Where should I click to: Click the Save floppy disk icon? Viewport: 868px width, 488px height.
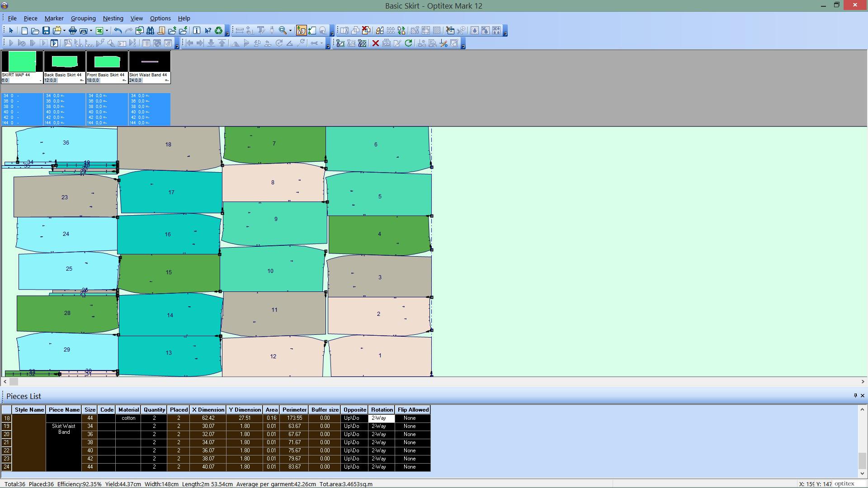click(x=46, y=31)
